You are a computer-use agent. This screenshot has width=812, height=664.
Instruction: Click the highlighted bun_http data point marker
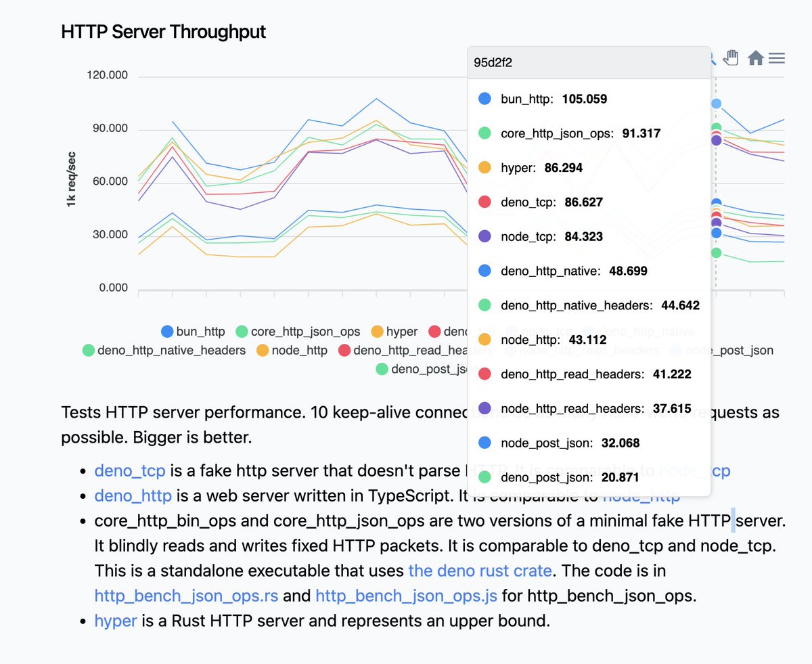[x=716, y=104]
